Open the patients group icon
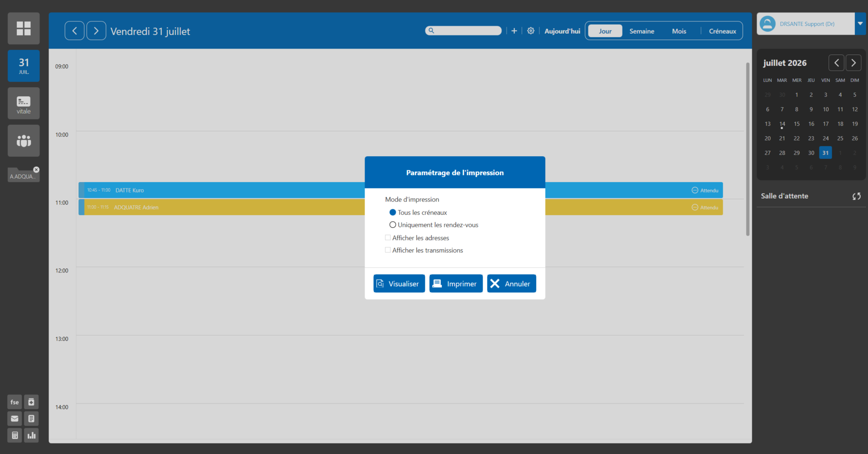 [24, 141]
